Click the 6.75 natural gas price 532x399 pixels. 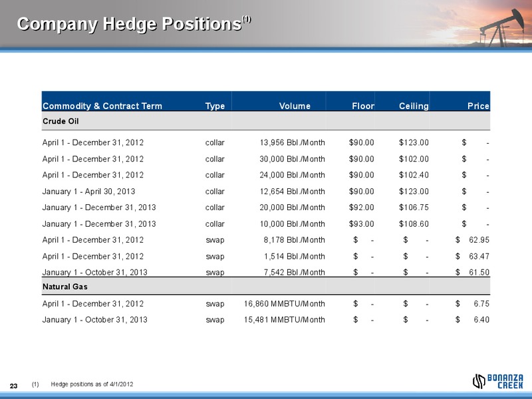tap(481, 304)
